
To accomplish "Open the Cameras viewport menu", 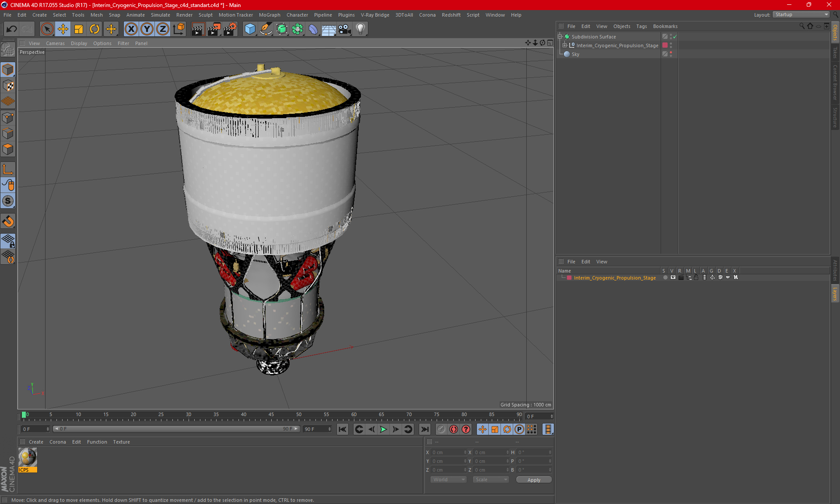I will (55, 43).
